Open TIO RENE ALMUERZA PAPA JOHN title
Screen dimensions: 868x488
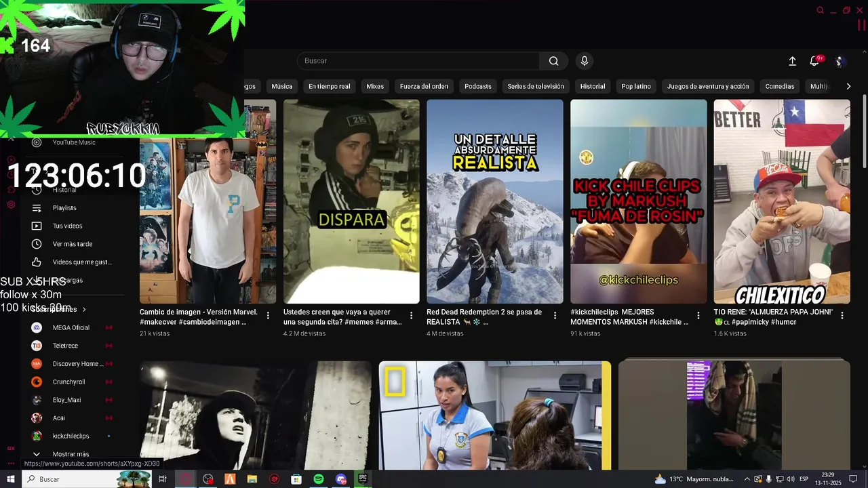(773, 317)
